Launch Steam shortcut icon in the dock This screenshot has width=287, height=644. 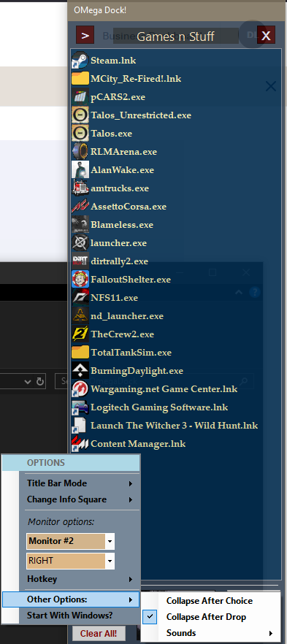point(80,61)
